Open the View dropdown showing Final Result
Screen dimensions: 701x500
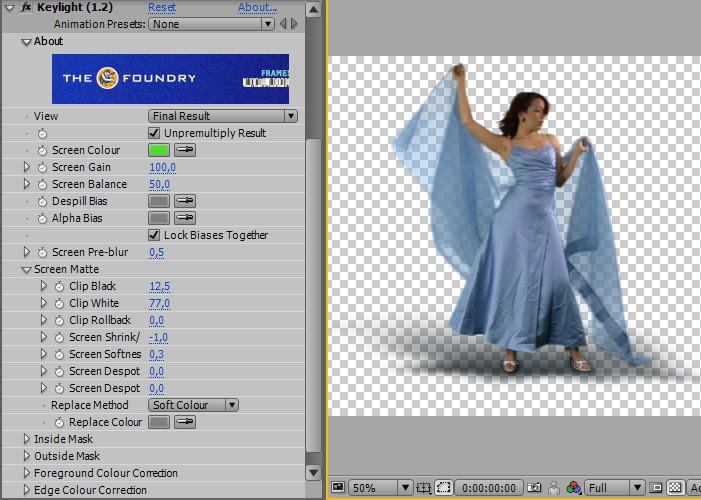click(223, 116)
